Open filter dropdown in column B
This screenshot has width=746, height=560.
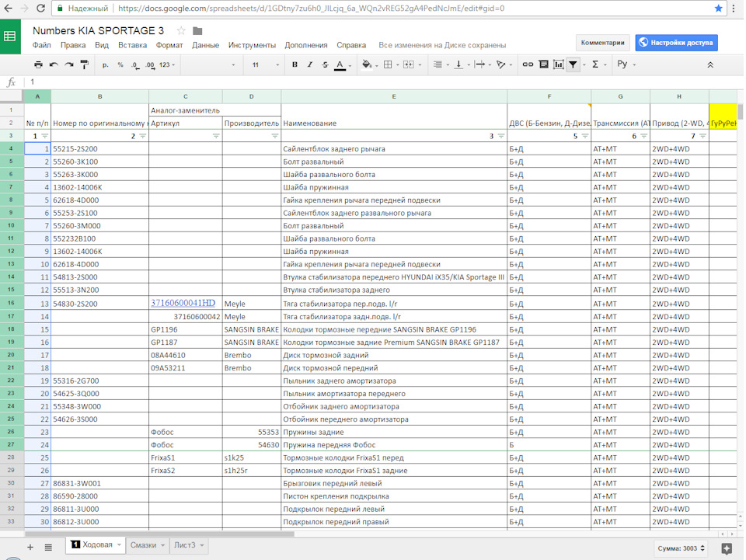click(x=142, y=136)
